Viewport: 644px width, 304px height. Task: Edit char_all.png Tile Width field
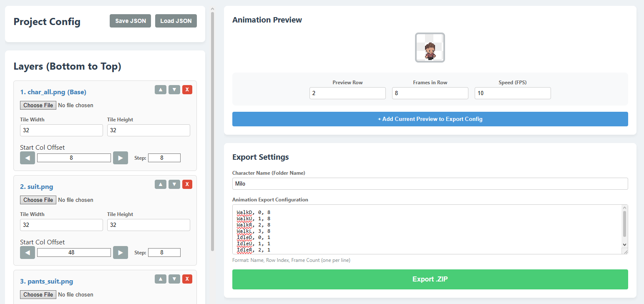click(x=61, y=130)
